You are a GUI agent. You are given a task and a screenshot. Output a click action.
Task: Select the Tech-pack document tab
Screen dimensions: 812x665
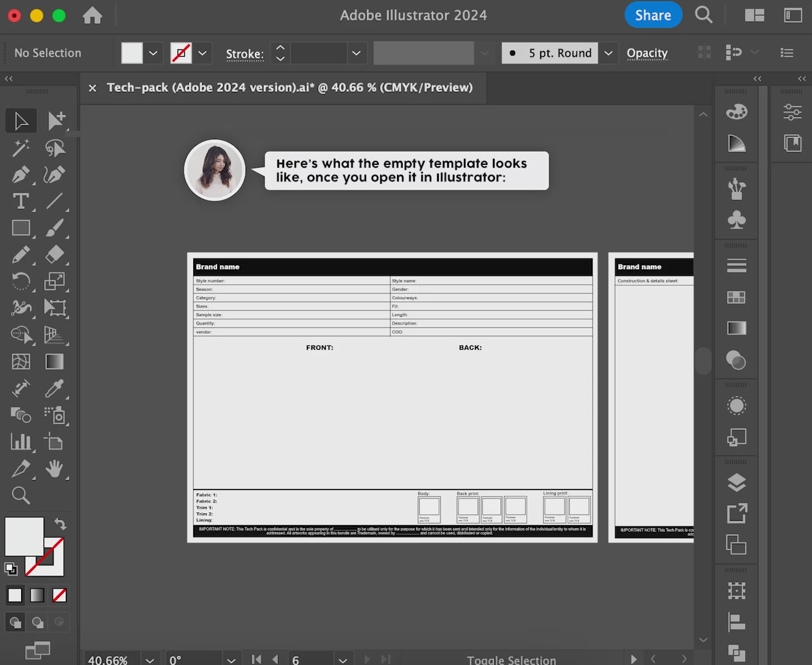(x=289, y=87)
